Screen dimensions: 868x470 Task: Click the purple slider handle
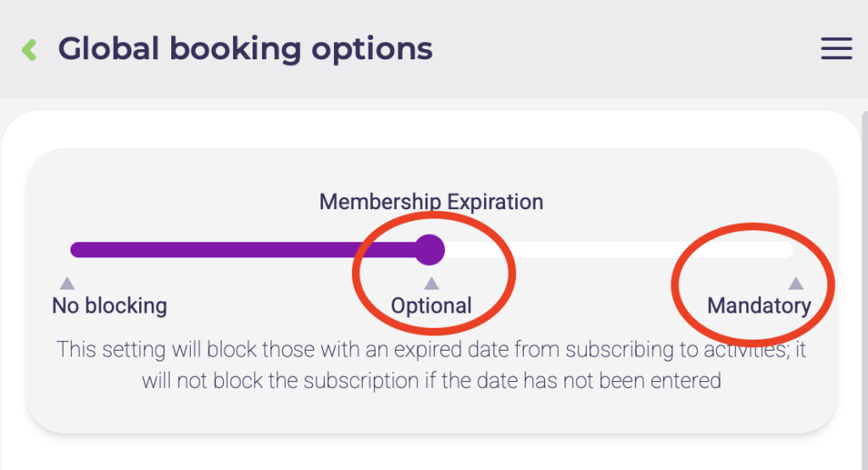click(x=431, y=249)
